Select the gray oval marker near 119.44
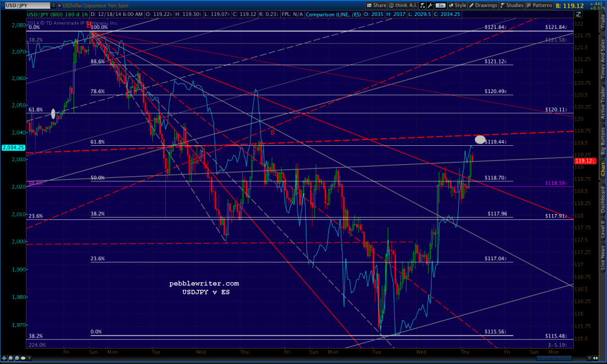 pos(480,140)
